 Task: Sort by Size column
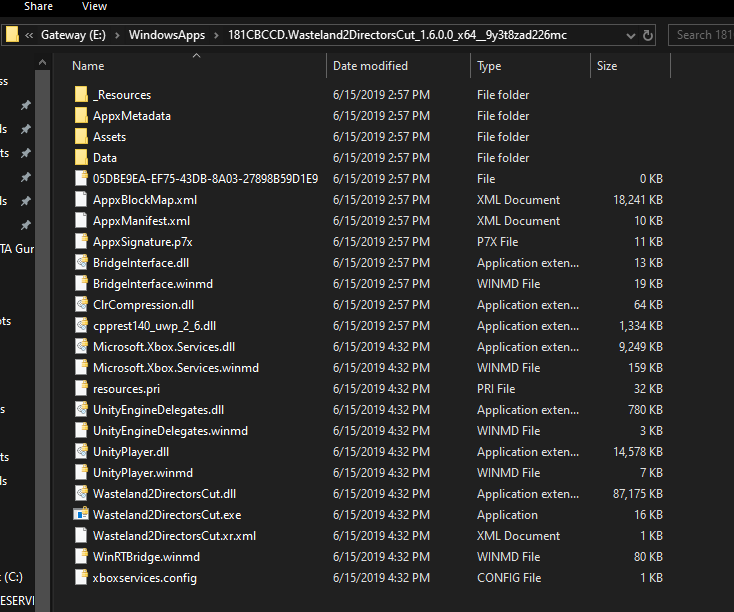click(607, 66)
